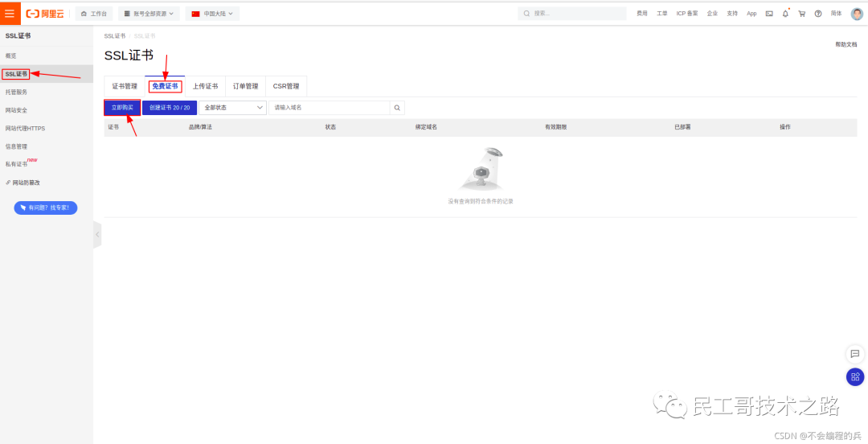Open the Cloud Shell terminal icon
This screenshot has width=868, height=444.
[769, 14]
